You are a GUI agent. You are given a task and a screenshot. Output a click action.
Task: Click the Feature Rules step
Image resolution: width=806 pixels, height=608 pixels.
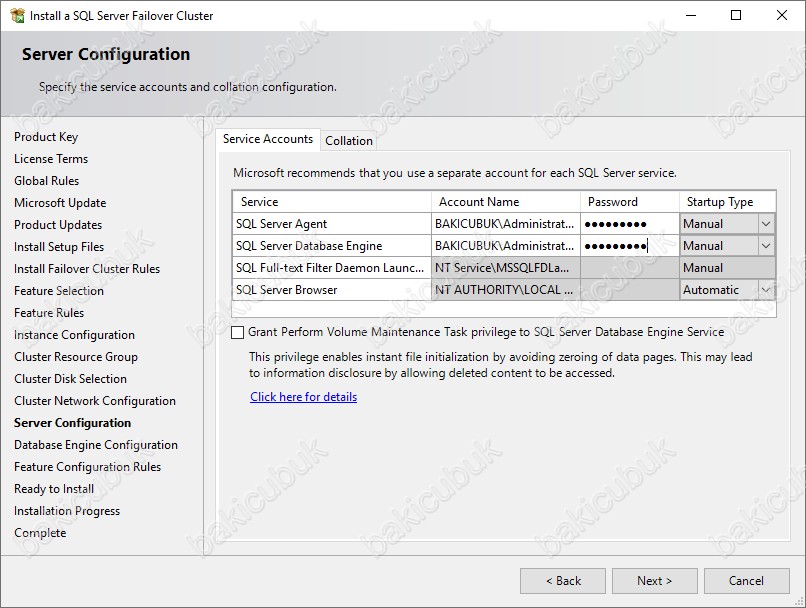49,313
